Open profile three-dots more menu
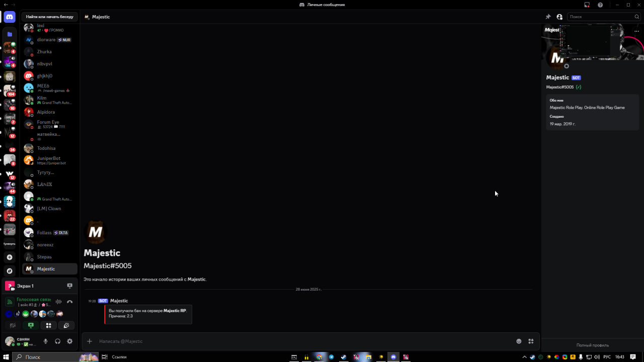Image resolution: width=644 pixels, height=362 pixels. (636, 31)
